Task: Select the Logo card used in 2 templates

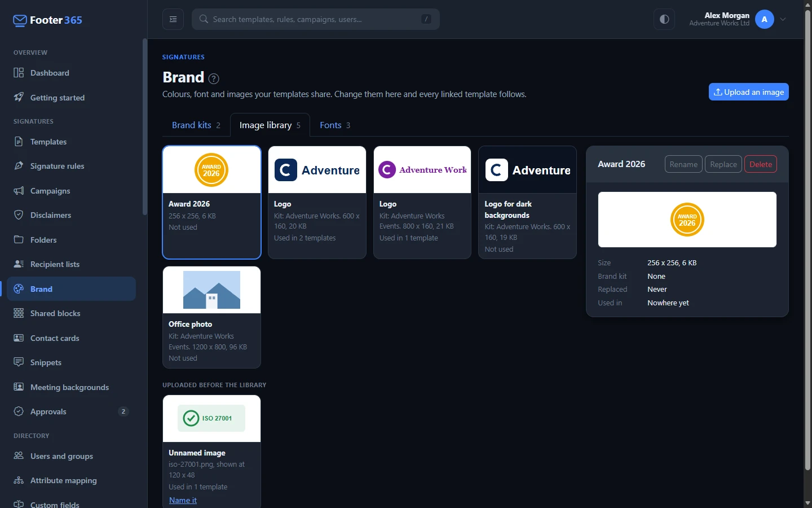Action: click(317, 203)
